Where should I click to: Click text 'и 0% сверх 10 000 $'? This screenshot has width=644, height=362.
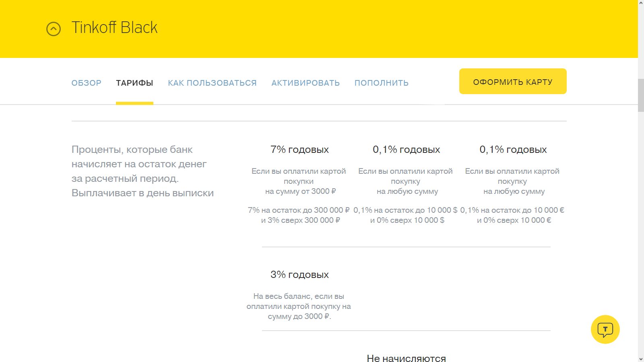pos(407,220)
